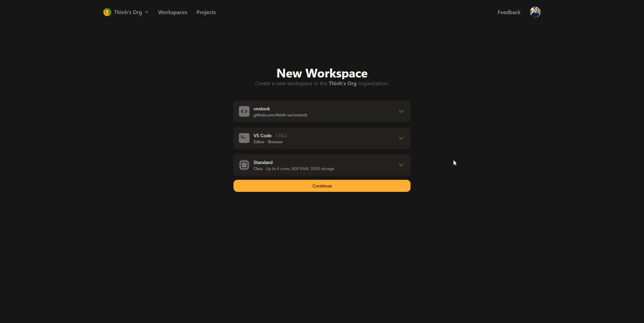
Task: Expand the VS Code editor dropdown chevron
Action: pos(401,138)
